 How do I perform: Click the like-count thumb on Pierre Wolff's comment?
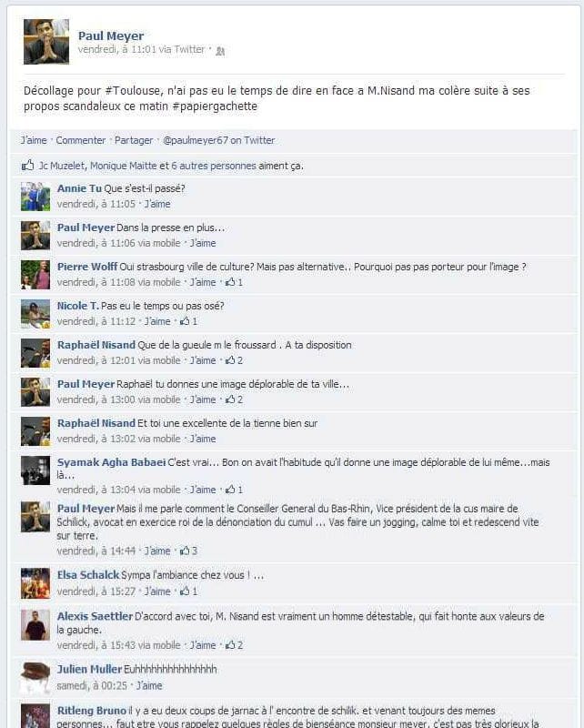[x=230, y=282]
